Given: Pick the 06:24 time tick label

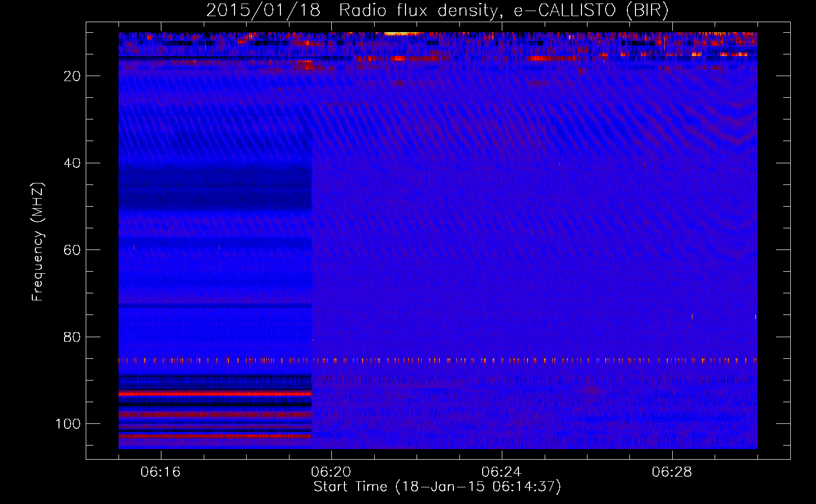Looking at the screenshot, I should [x=502, y=472].
